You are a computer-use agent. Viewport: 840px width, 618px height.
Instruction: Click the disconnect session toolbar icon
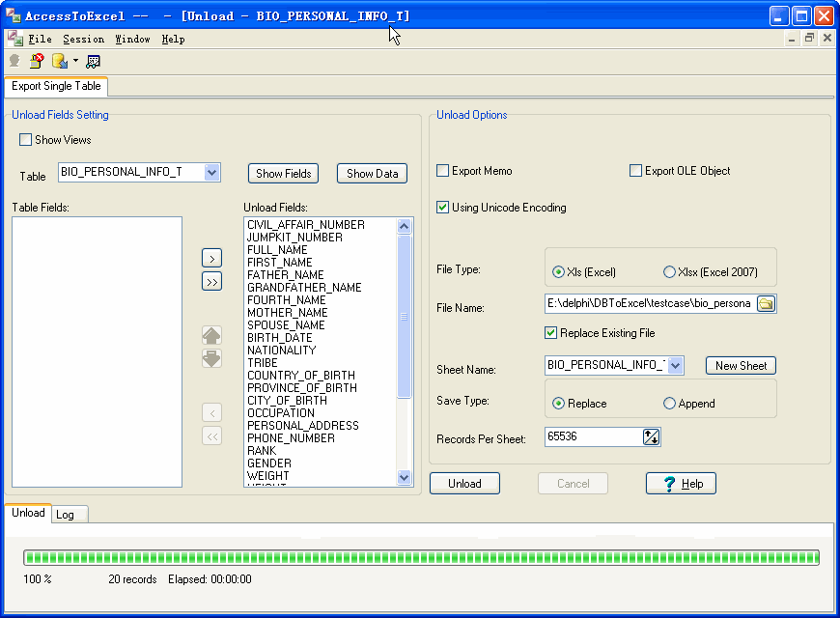pyautogui.click(x=37, y=61)
